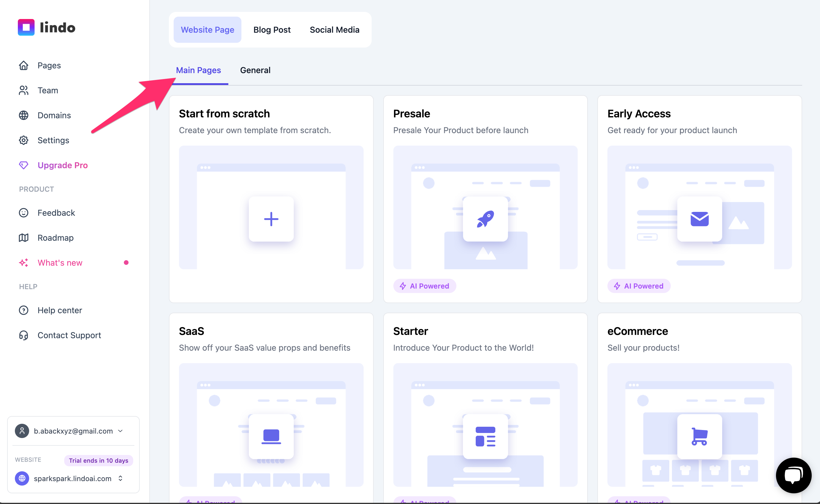Click the What's new sparkle icon

[24, 263]
